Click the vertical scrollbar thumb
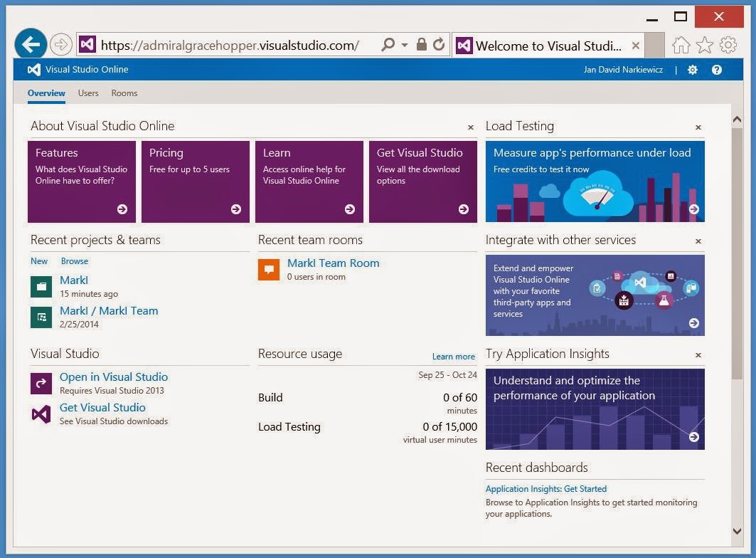The height and width of the screenshot is (558, 756). pyautogui.click(x=737, y=253)
